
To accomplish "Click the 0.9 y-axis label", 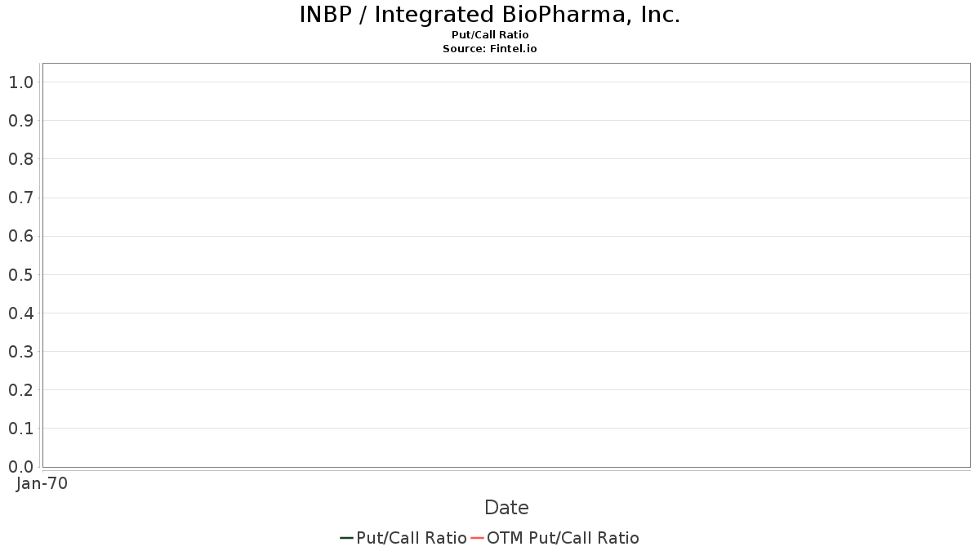I will point(20,120).
